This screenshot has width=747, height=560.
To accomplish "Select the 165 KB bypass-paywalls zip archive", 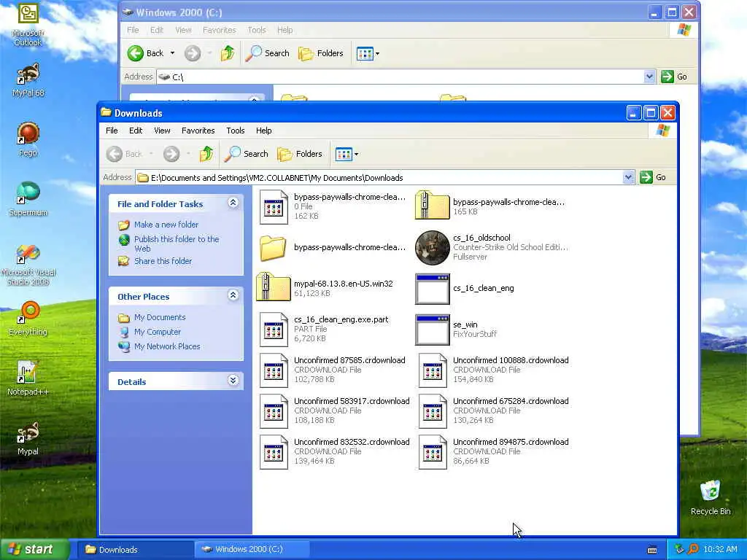I will coord(491,206).
